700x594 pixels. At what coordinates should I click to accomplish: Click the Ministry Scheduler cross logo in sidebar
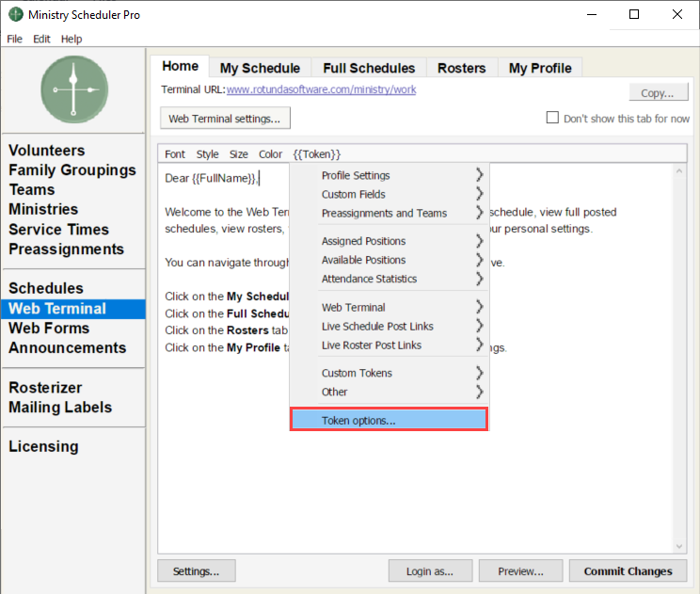coord(74,89)
